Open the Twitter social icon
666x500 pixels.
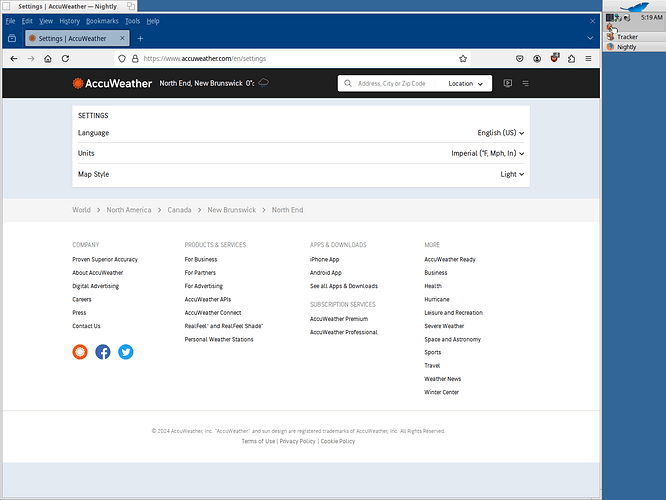coord(126,352)
